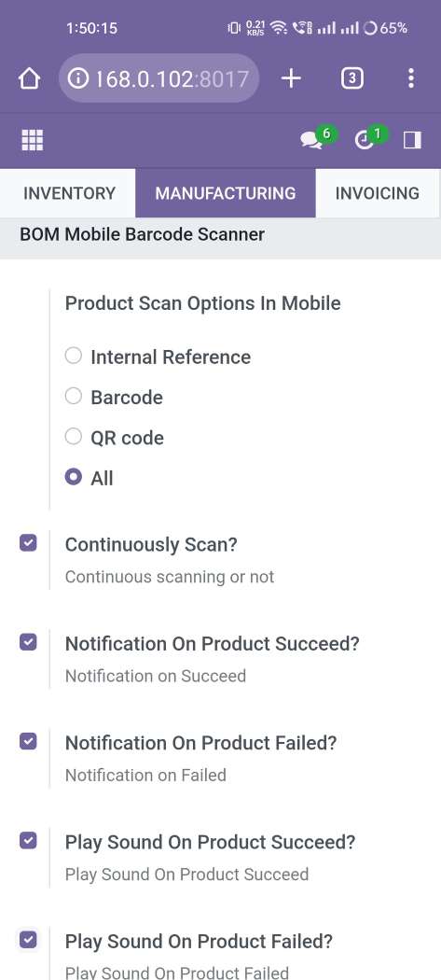Toggle Notification On Product Failed checkbox

pyautogui.click(x=28, y=741)
